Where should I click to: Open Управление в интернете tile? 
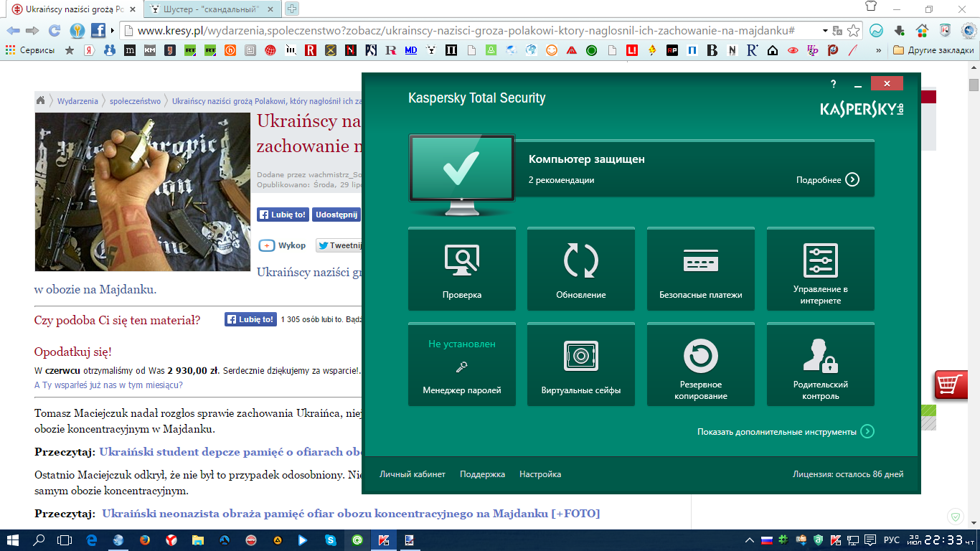pyautogui.click(x=820, y=269)
